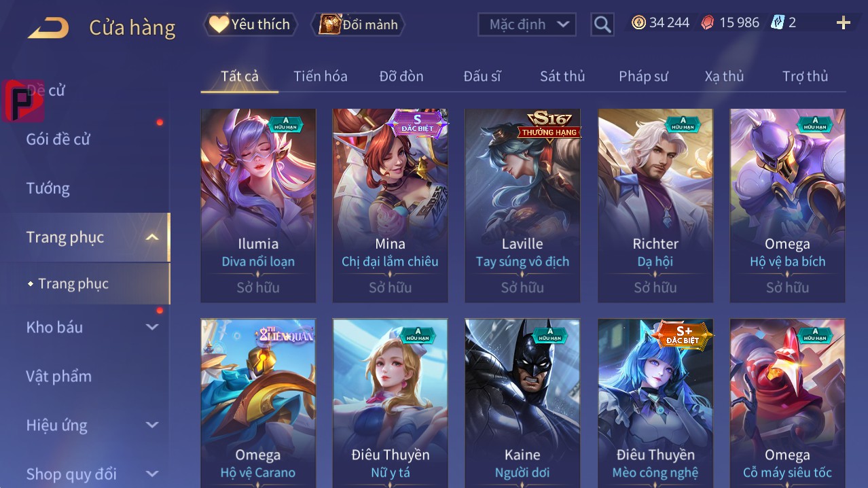Go back using the golden arrow icon
The width and height of the screenshot is (868, 488).
coord(48,28)
